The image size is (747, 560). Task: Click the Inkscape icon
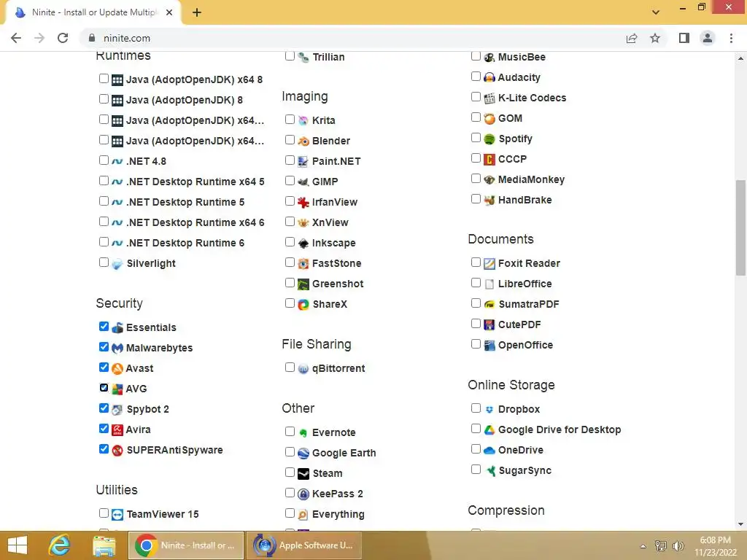(303, 244)
